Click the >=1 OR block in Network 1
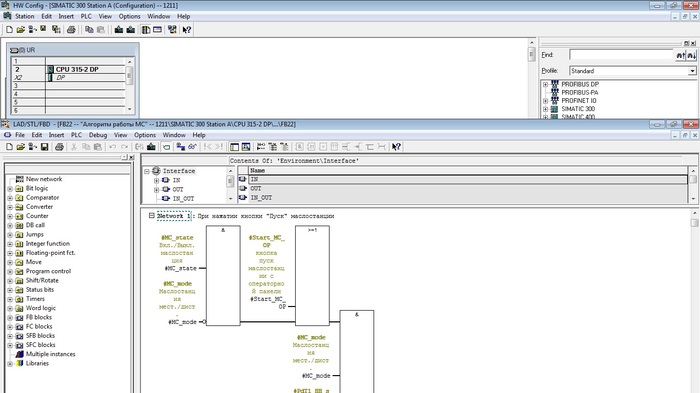The width and height of the screenshot is (700, 393). [312, 276]
